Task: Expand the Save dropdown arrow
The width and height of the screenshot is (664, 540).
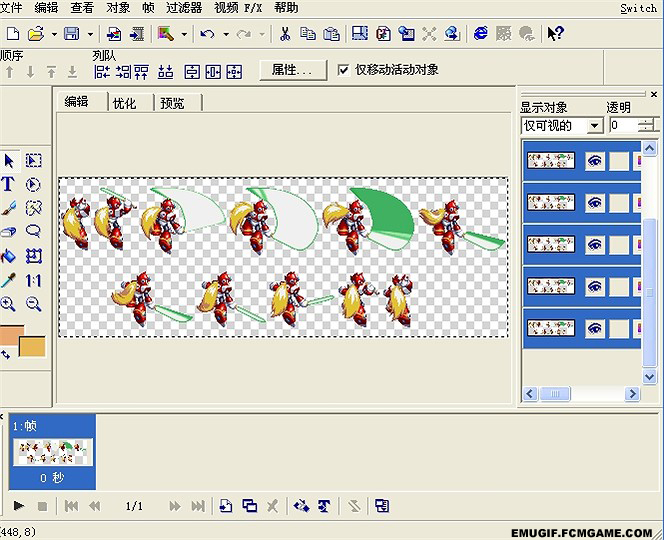Action: pos(90,34)
